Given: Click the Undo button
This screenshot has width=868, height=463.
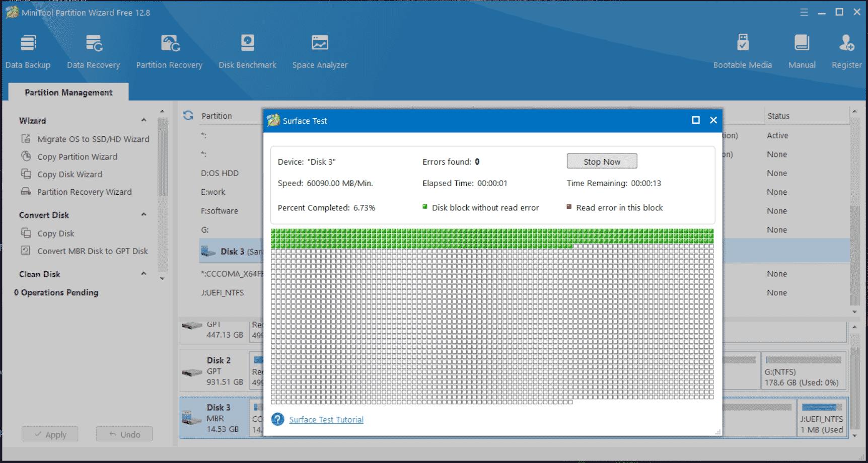Looking at the screenshot, I should click(x=124, y=434).
